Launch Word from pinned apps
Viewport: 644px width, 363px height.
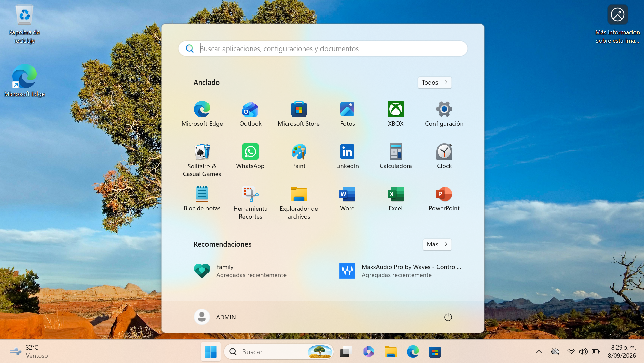pos(347,199)
